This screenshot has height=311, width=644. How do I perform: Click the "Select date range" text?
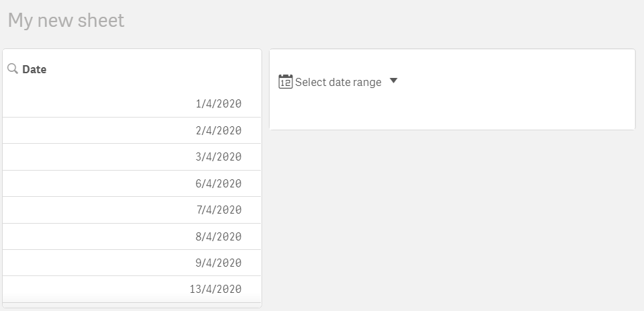tap(338, 82)
